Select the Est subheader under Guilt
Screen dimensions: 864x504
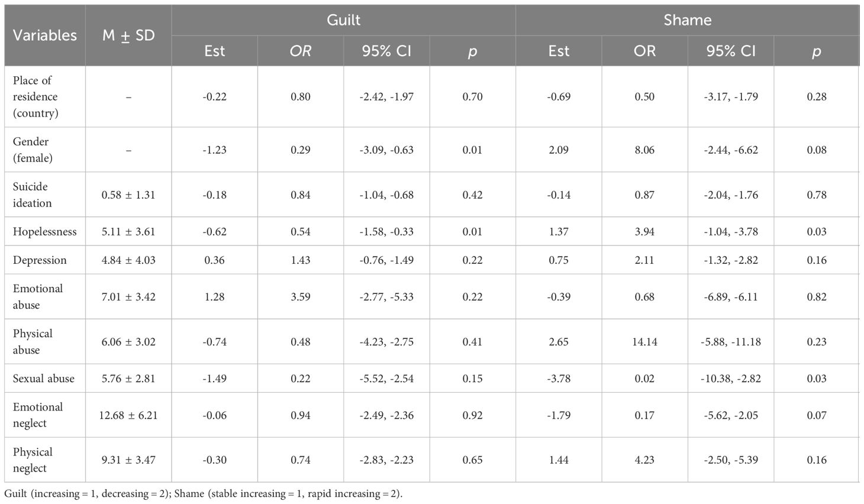click(x=214, y=51)
